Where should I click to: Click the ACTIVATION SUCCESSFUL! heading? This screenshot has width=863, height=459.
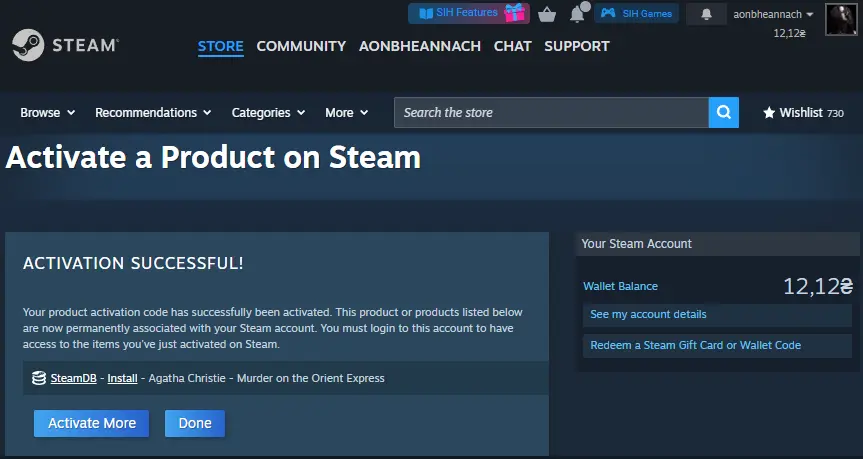point(133,263)
